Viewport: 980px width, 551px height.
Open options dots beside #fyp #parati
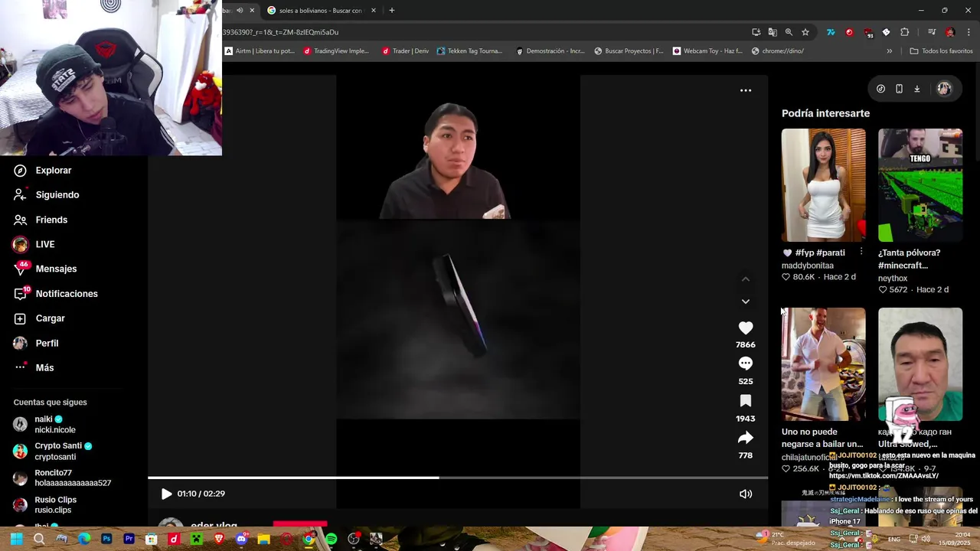click(x=861, y=252)
